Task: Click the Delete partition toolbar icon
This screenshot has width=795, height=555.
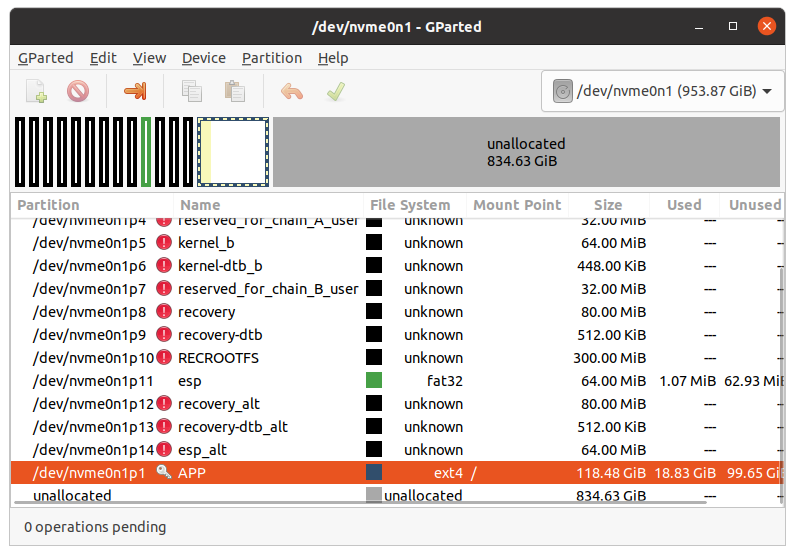Action: pos(78,92)
